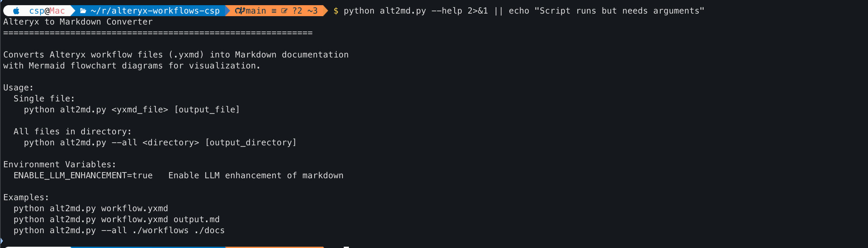The width and height of the screenshot is (868, 248).
Task: Click the ~/r/alteryx-workflows-csp path segment
Action: pyautogui.click(x=155, y=11)
